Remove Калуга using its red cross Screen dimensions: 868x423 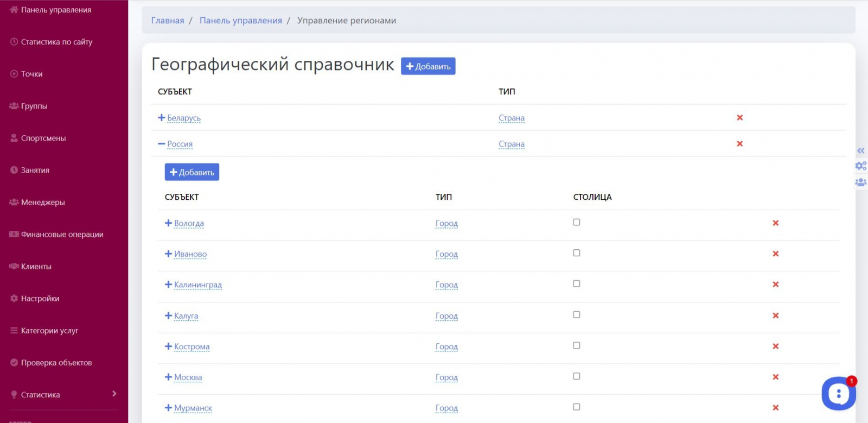tap(776, 315)
